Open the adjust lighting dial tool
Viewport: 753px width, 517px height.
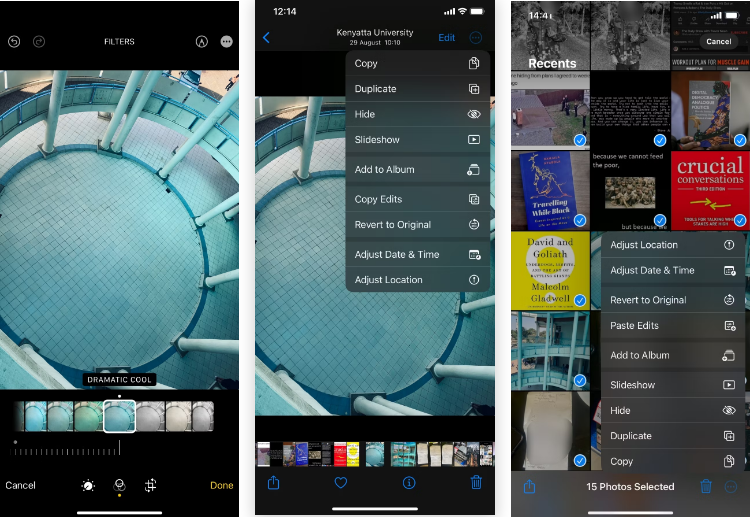pos(88,485)
